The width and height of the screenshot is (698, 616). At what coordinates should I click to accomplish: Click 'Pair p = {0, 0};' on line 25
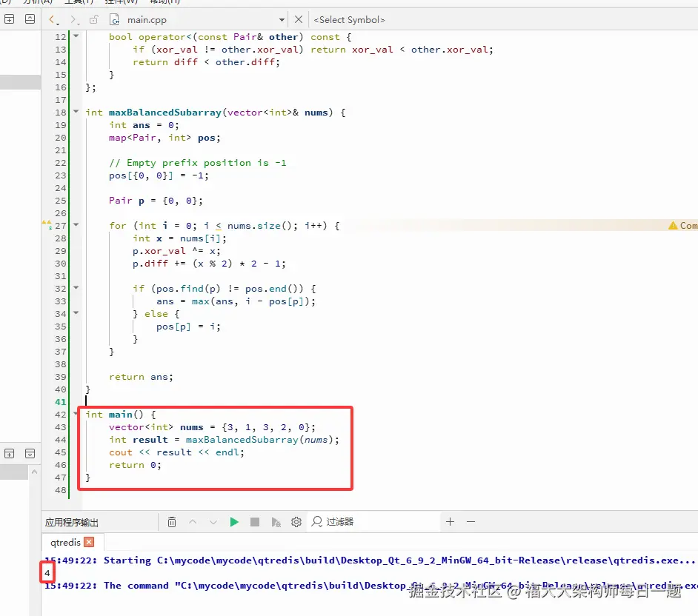tap(156, 201)
